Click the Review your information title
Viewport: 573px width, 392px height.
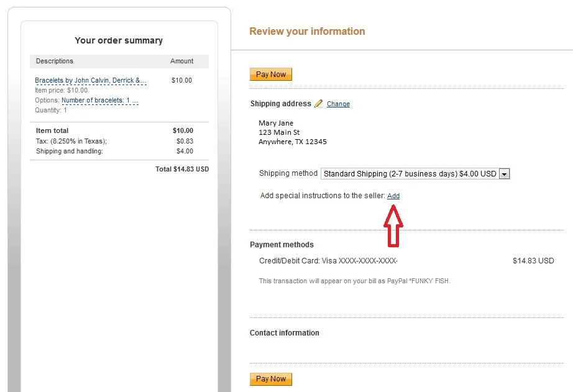pyautogui.click(x=308, y=32)
